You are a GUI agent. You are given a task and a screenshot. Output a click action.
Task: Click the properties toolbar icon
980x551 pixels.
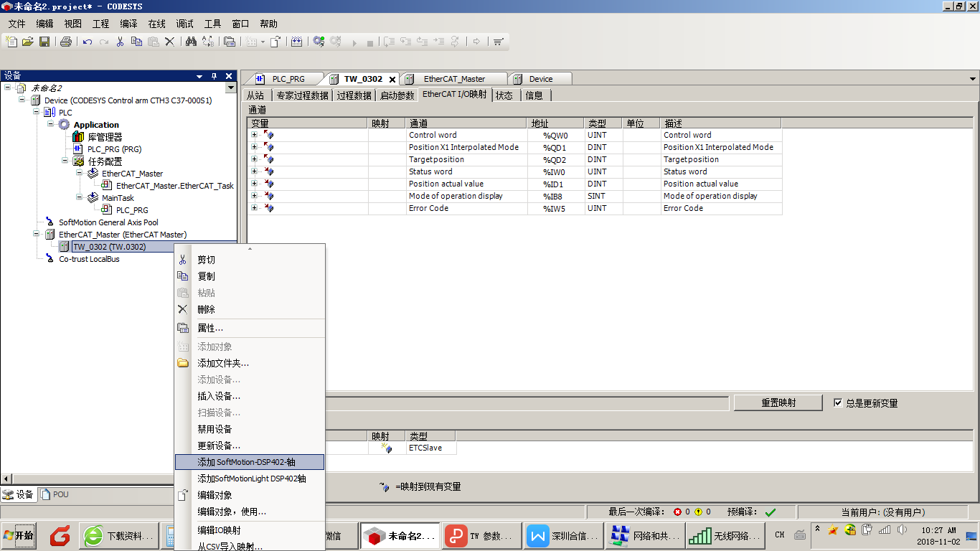(x=230, y=42)
